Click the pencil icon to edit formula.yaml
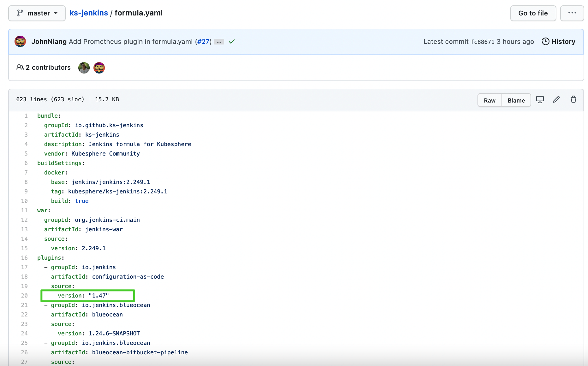This screenshot has width=588, height=366. coord(556,100)
